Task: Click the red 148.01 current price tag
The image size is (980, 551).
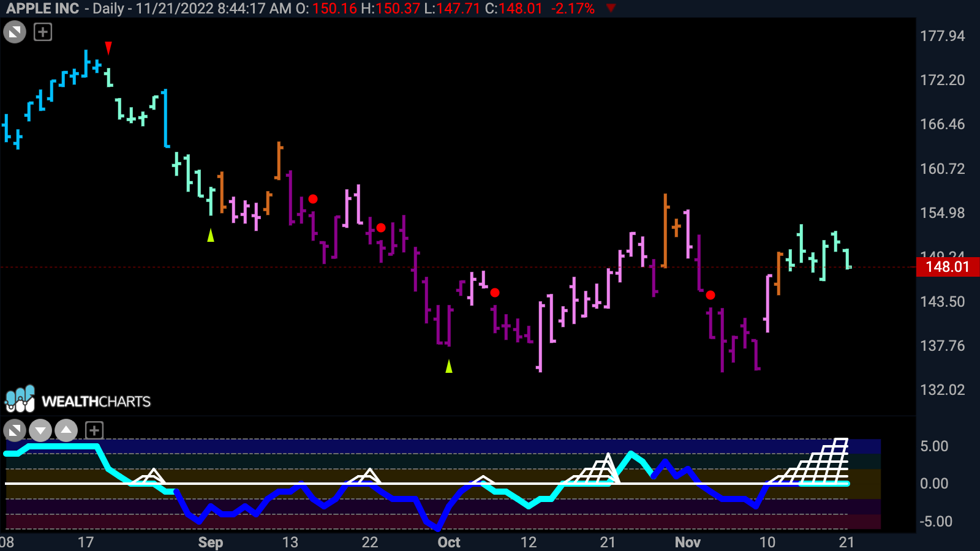Action: pyautogui.click(x=948, y=267)
